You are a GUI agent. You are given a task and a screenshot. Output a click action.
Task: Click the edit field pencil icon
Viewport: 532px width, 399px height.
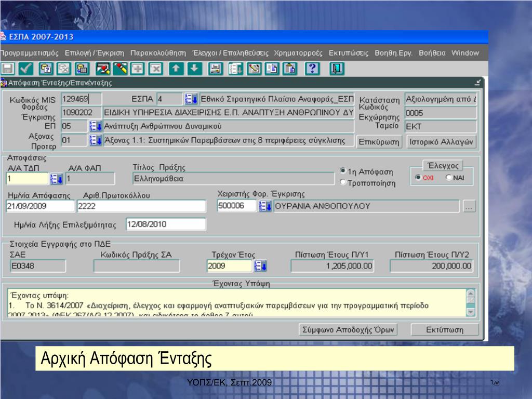coord(254,69)
